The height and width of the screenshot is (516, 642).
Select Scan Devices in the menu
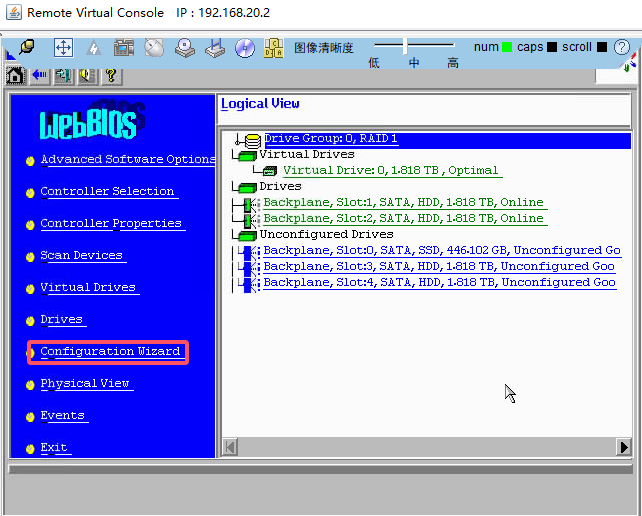coord(83,255)
